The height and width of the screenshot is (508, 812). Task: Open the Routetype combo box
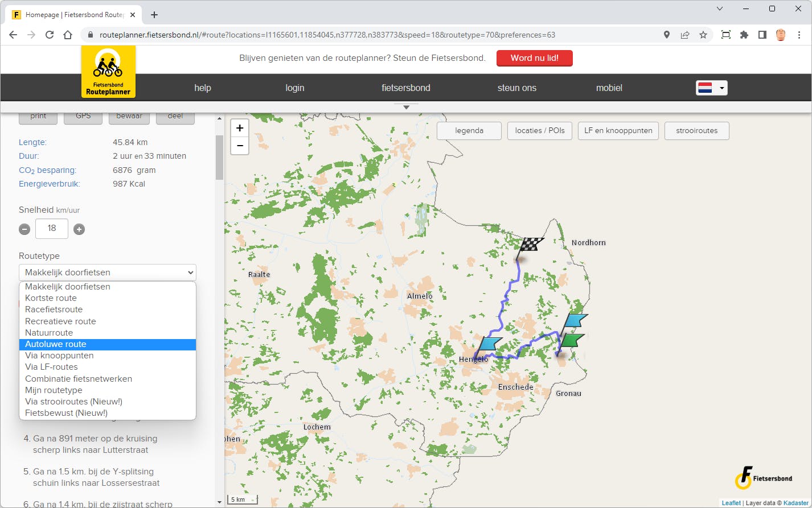[x=108, y=272]
